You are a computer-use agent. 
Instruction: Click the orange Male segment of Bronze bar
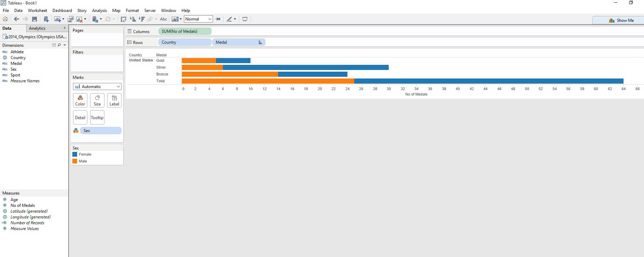pos(230,74)
